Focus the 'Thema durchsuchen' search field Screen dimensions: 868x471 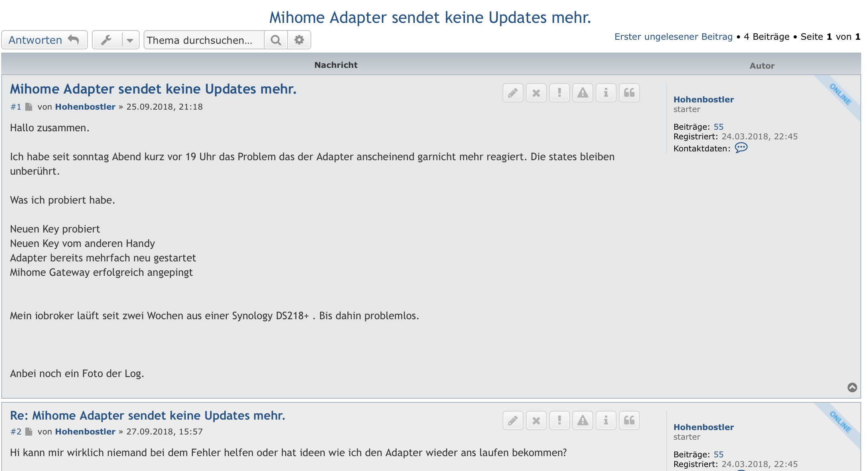[204, 40]
